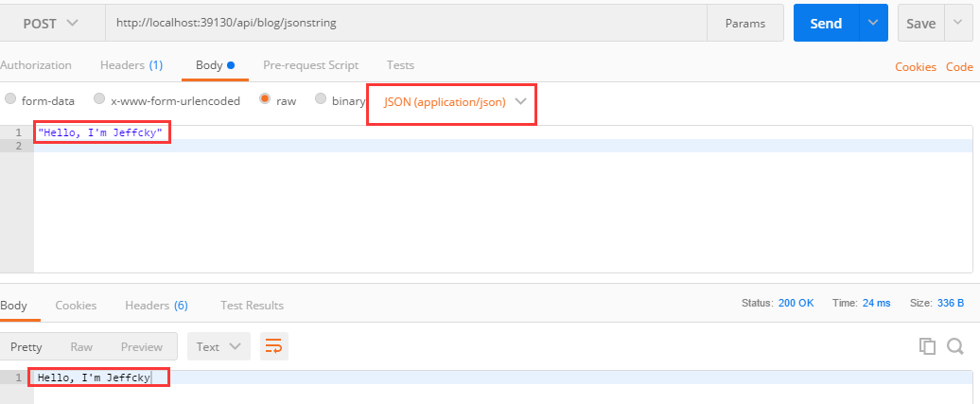This screenshot has width=980, height=404.
Task: Open the Send button dropdown arrow
Action: click(x=873, y=23)
